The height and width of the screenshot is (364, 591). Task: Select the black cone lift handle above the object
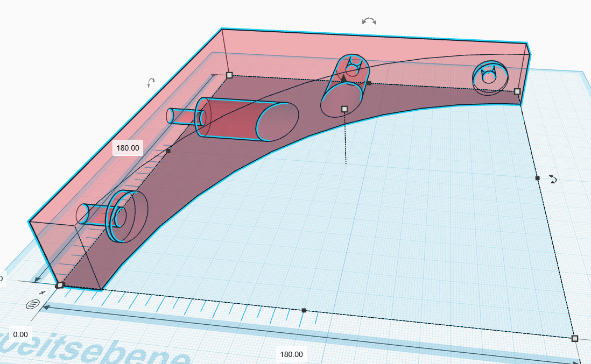[344, 78]
